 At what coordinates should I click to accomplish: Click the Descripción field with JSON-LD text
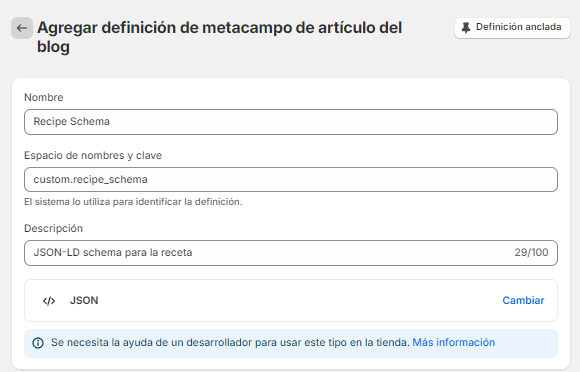click(x=291, y=253)
